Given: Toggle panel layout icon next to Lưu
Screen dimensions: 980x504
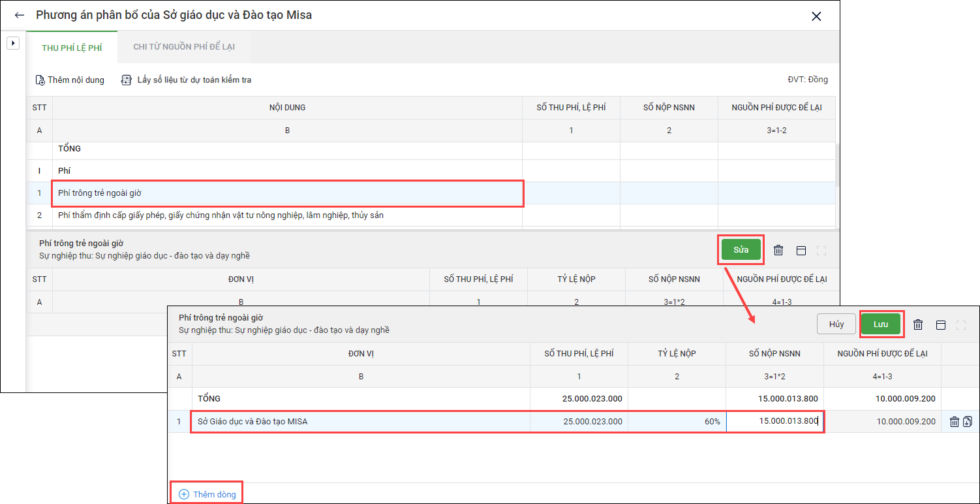Looking at the screenshot, I should point(941,324).
